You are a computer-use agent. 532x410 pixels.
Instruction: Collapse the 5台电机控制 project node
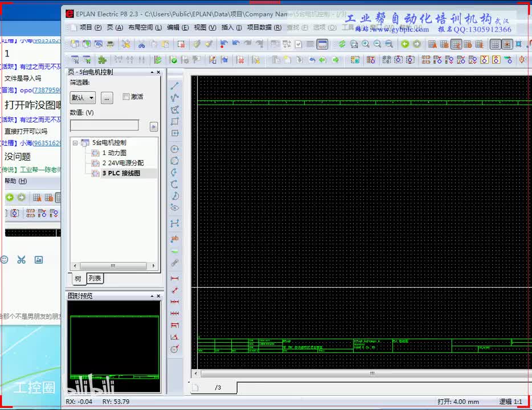[75, 143]
